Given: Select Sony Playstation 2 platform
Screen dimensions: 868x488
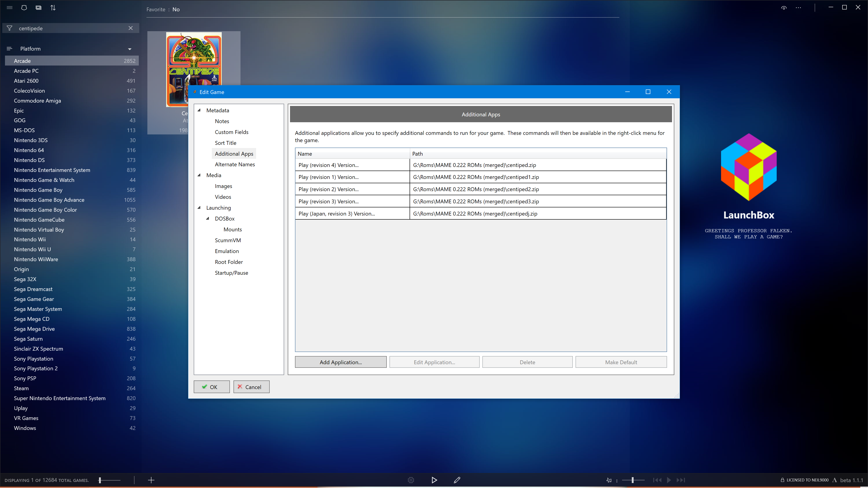Looking at the screenshot, I should 72,368.
